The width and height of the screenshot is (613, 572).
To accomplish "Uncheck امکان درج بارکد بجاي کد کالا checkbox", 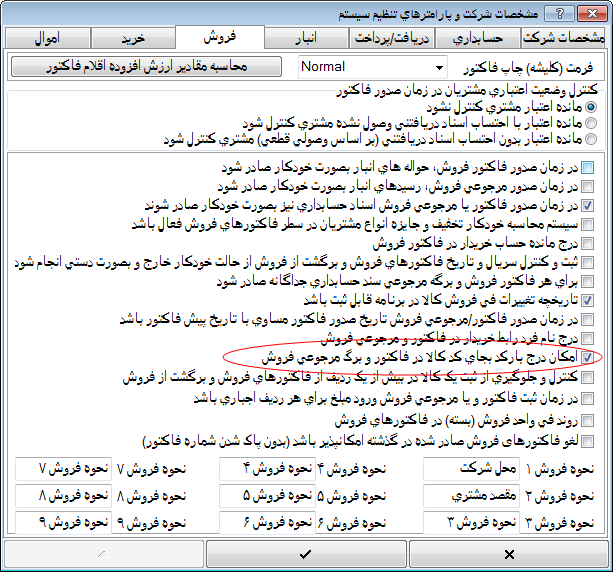I will click(x=587, y=356).
